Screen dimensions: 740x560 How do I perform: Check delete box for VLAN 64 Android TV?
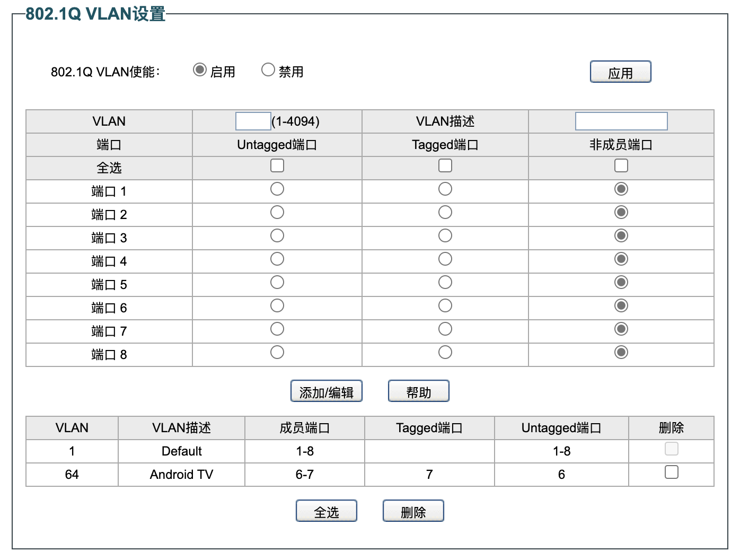(672, 472)
